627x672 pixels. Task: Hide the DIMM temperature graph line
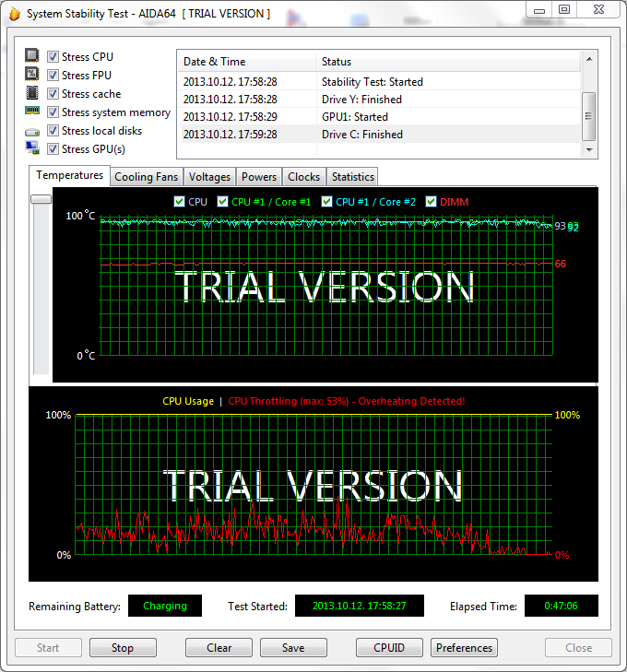pos(431,202)
